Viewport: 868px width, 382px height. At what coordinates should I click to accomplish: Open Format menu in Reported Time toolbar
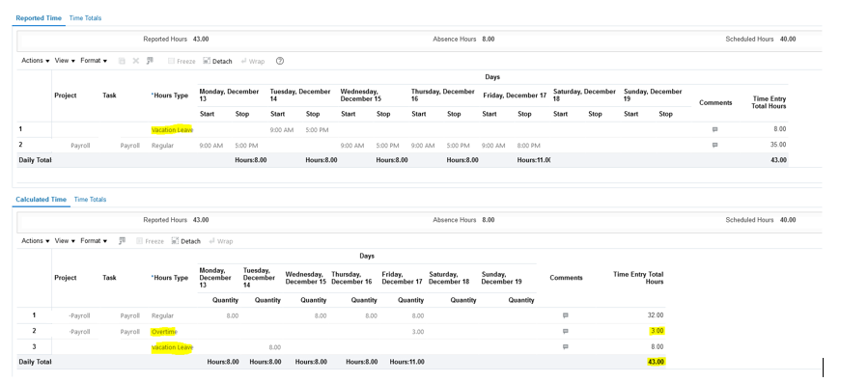(x=94, y=61)
